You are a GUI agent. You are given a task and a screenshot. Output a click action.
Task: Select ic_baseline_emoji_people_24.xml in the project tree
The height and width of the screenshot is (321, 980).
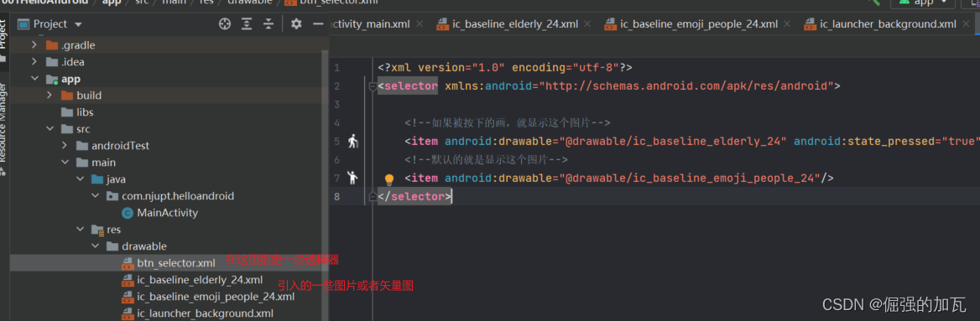[216, 297]
